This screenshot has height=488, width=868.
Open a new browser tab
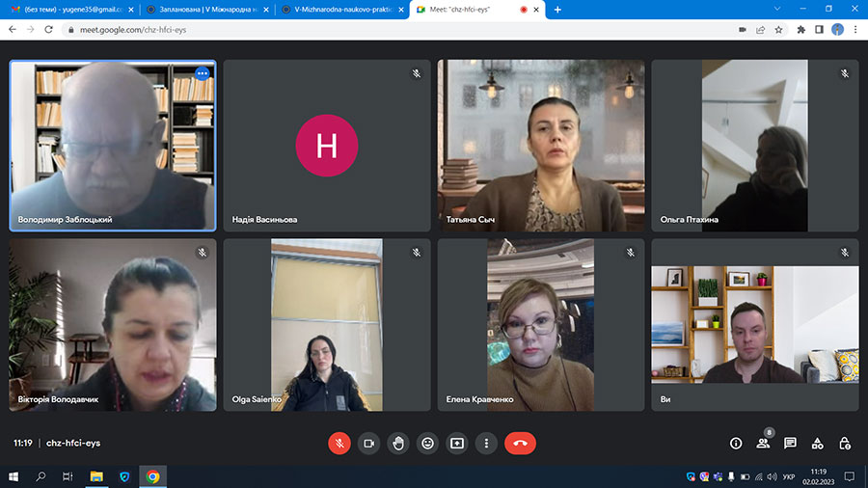pyautogui.click(x=557, y=10)
